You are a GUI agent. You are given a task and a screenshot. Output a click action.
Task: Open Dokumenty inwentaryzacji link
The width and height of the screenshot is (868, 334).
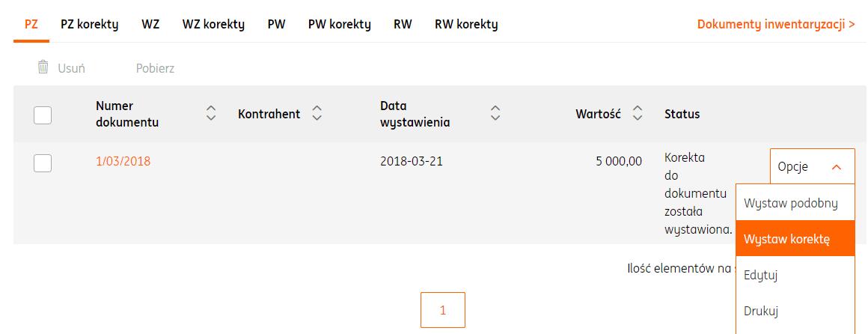pyautogui.click(x=776, y=24)
